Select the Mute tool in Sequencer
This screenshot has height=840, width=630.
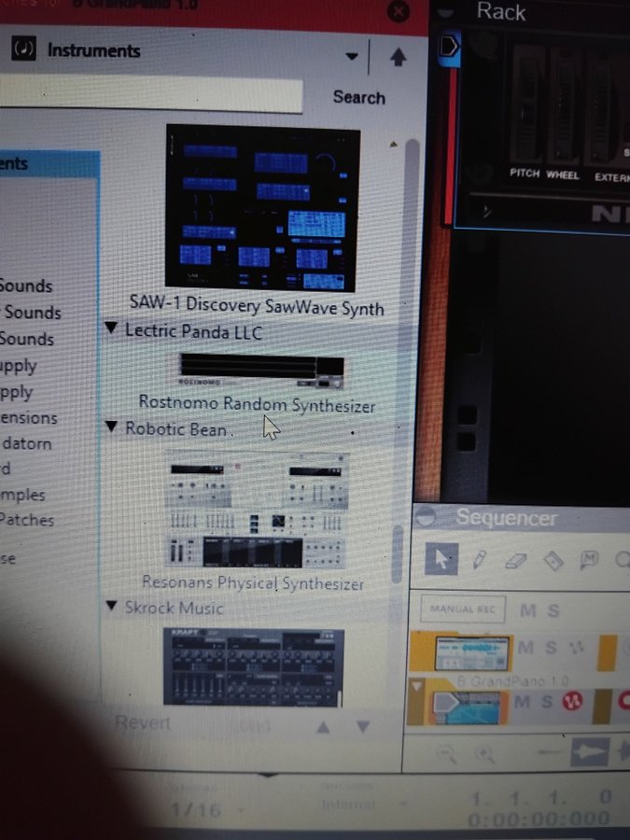(589, 560)
